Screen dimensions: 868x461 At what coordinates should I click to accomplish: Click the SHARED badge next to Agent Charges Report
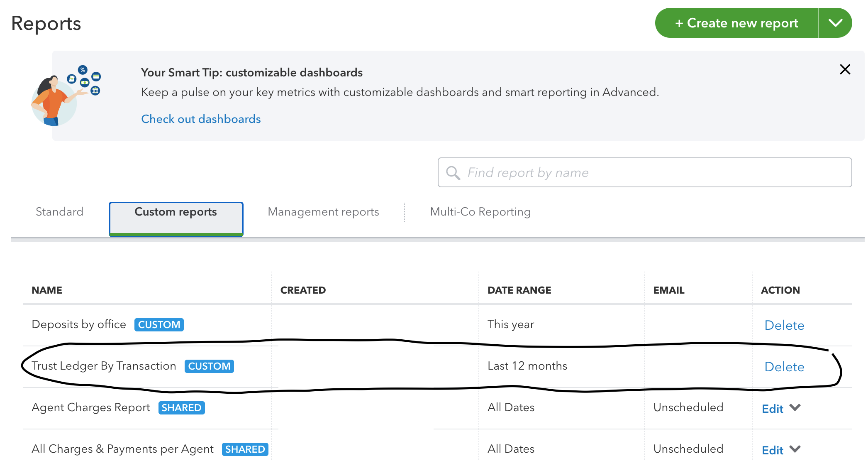181,407
